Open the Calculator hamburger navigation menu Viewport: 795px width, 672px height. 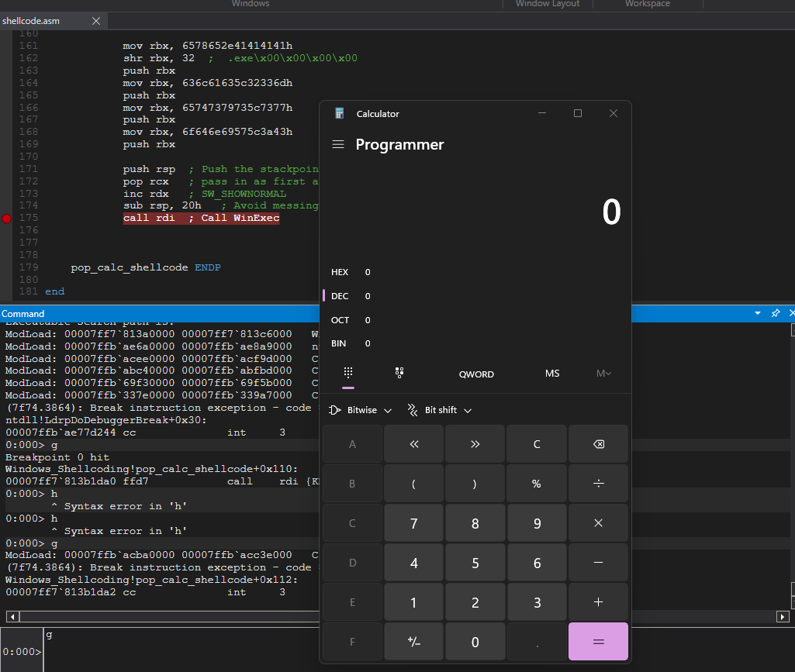[338, 144]
